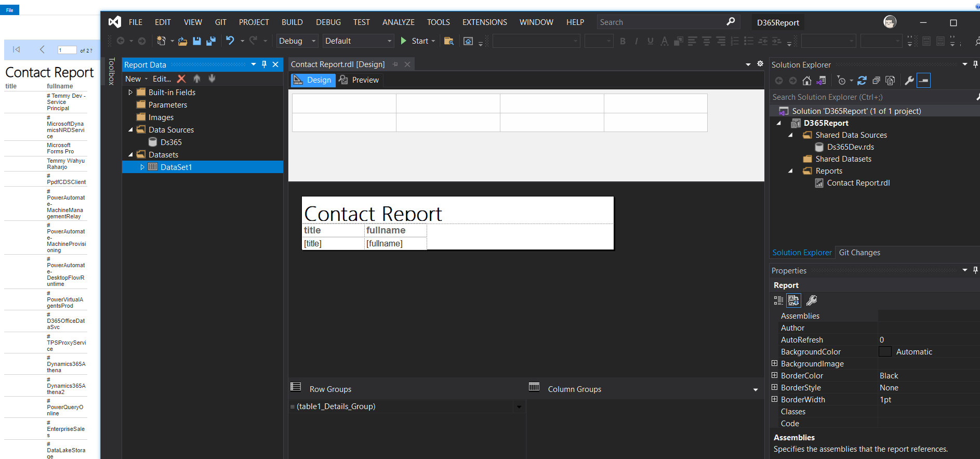
Task: Toggle pin on Contact Report.rdl tab
Action: point(395,64)
